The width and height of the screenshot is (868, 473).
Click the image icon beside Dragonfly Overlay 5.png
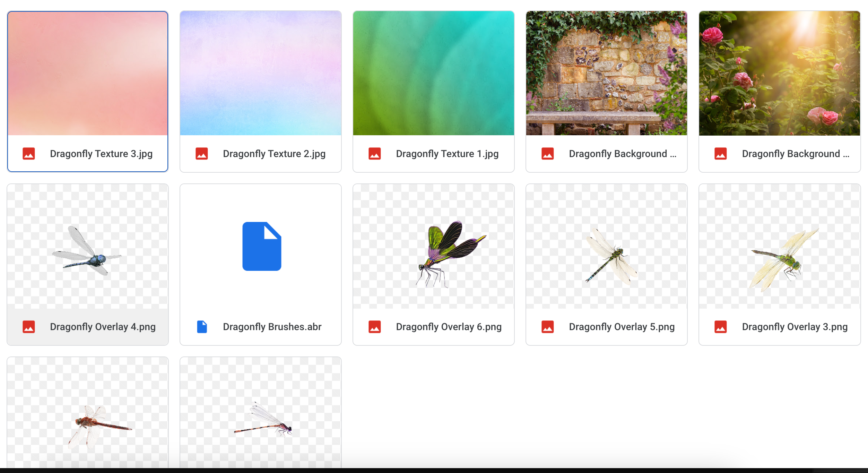coord(548,327)
